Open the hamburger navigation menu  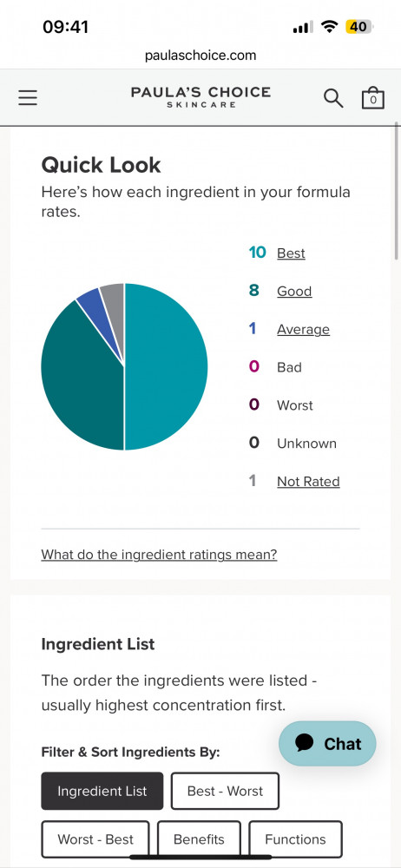point(28,98)
